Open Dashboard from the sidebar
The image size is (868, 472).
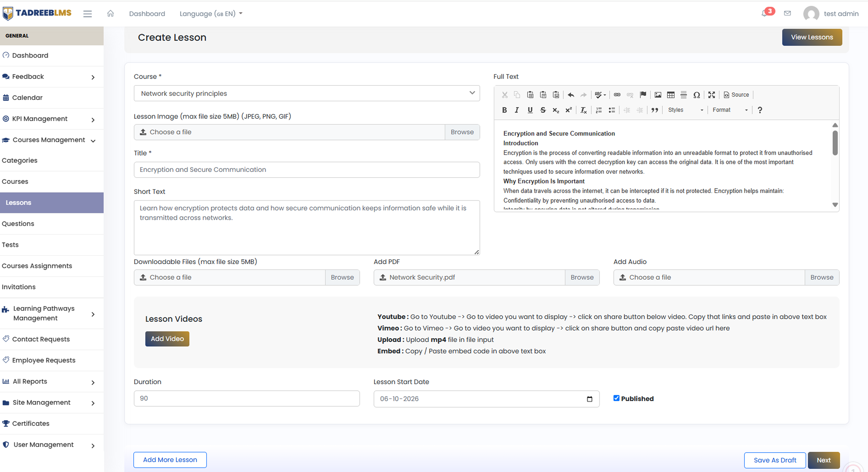[x=52, y=56]
